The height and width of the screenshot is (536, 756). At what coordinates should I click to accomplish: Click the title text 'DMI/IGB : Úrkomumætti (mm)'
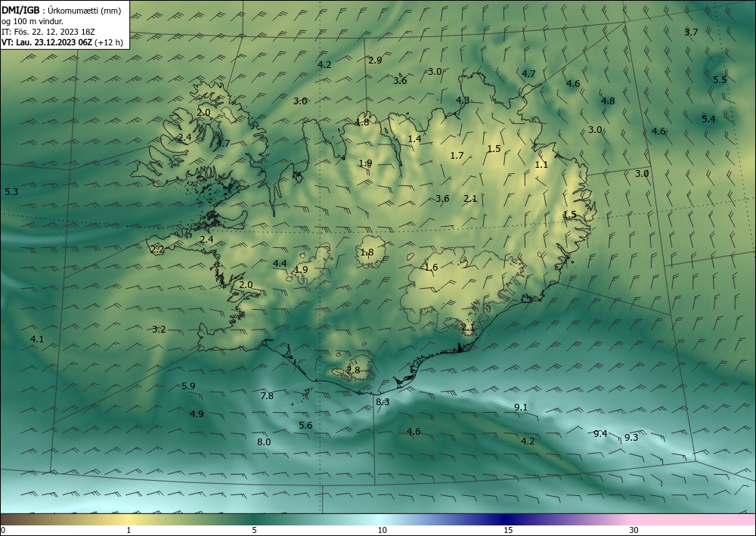pyautogui.click(x=60, y=10)
